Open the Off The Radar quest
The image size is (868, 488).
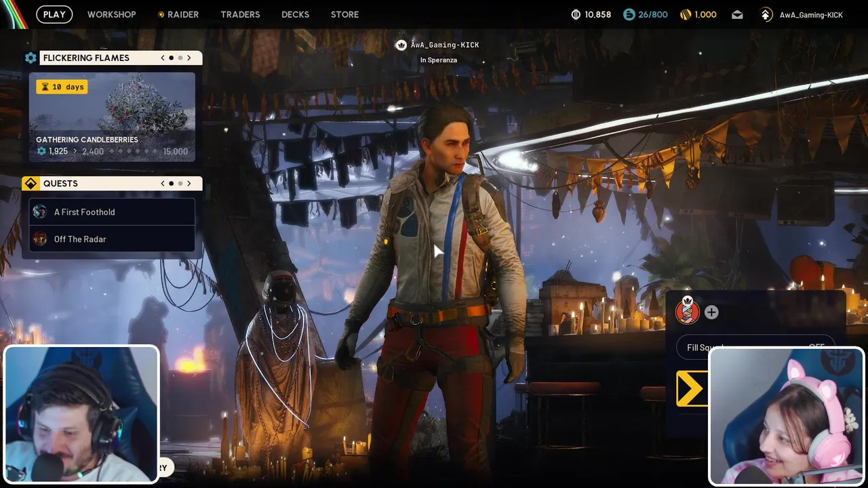click(x=112, y=239)
